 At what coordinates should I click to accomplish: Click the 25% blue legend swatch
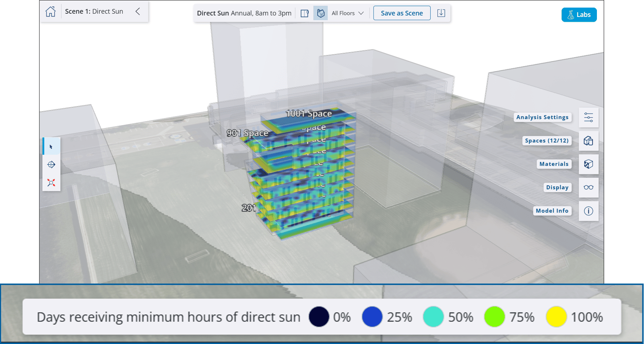[372, 317]
